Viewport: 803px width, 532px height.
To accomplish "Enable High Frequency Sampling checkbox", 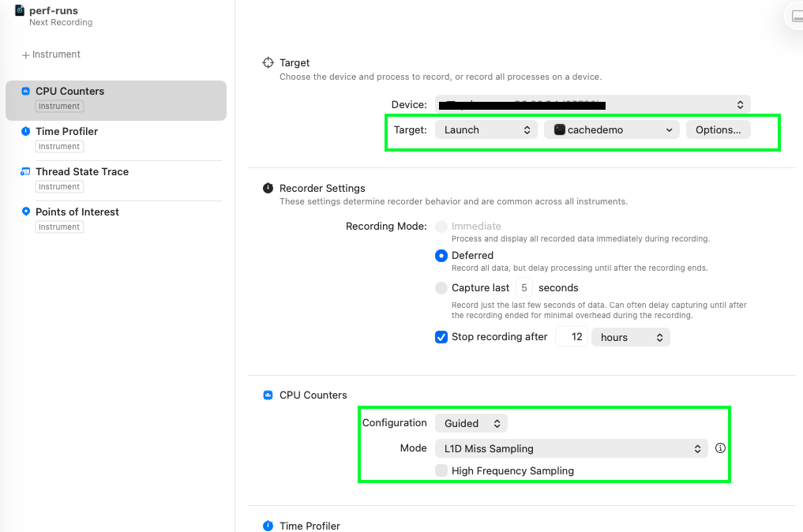I will 441,470.
